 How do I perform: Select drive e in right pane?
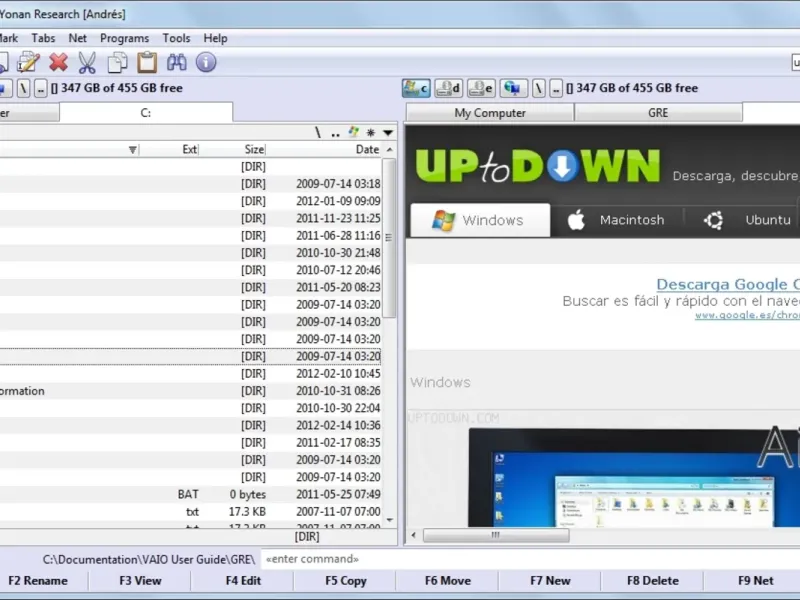pos(481,88)
